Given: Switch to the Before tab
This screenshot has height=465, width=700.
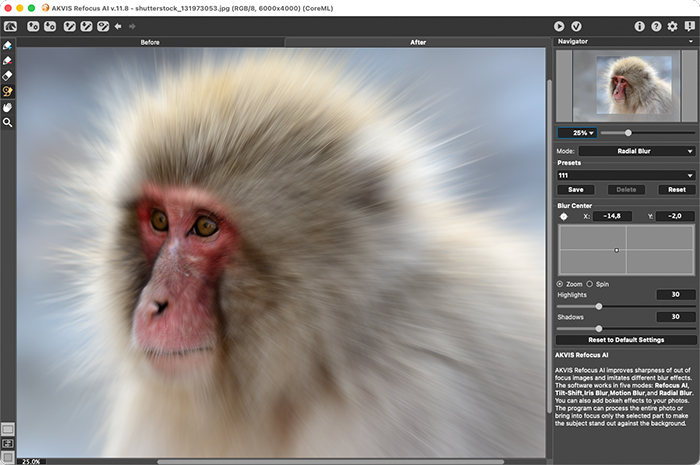Looking at the screenshot, I should tap(150, 42).
